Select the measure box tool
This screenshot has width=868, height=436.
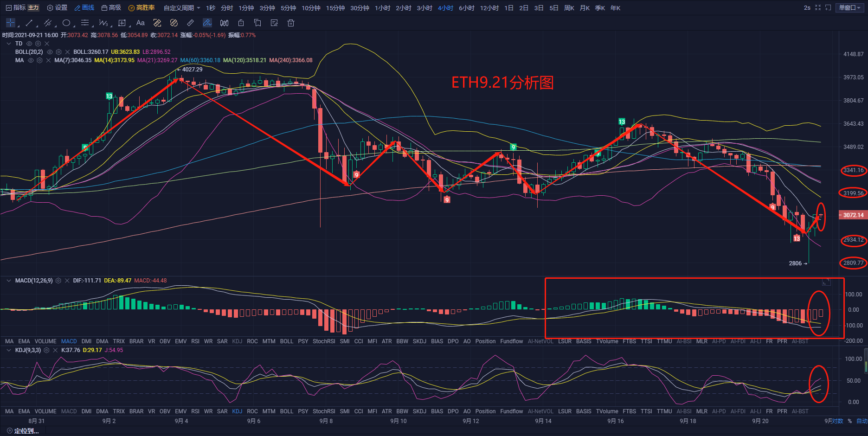[x=122, y=23]
